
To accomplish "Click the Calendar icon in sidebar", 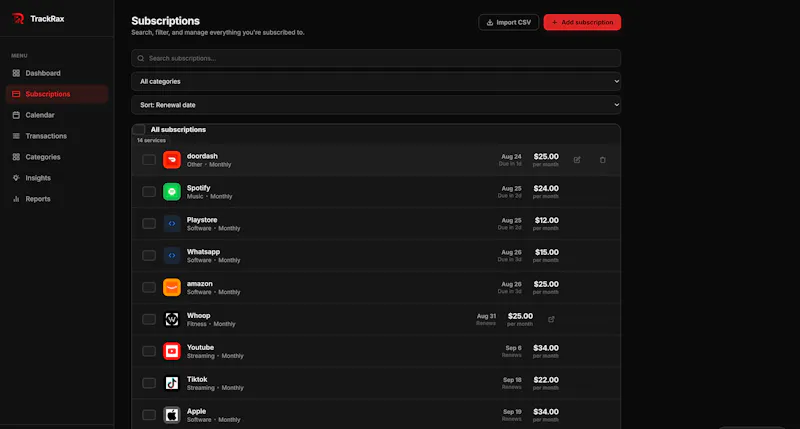I will [16, 115].
